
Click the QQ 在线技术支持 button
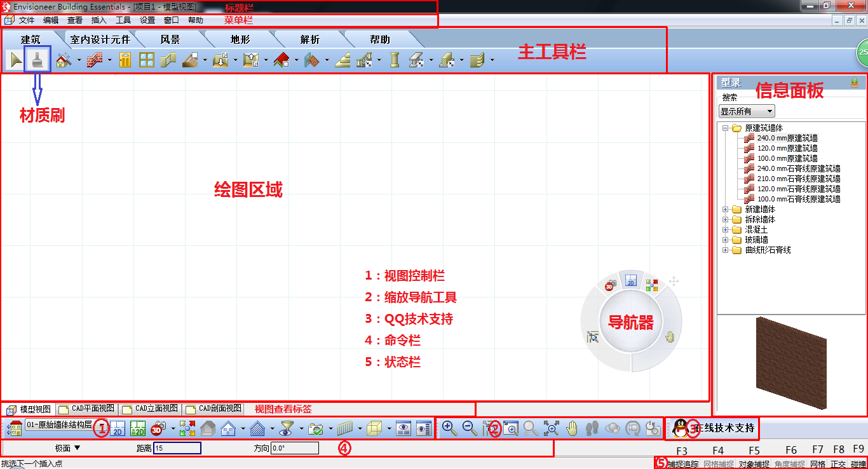tap(713, 428)
